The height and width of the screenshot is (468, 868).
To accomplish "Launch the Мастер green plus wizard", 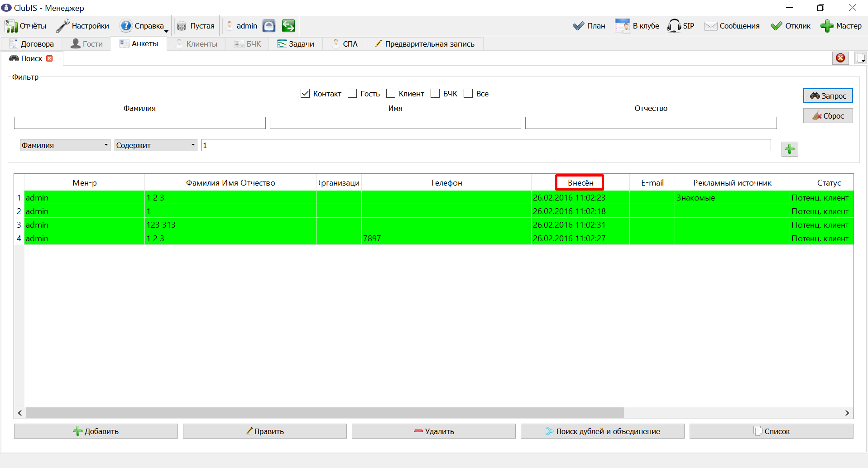I will pyautogui.click(x=827, y=26).
